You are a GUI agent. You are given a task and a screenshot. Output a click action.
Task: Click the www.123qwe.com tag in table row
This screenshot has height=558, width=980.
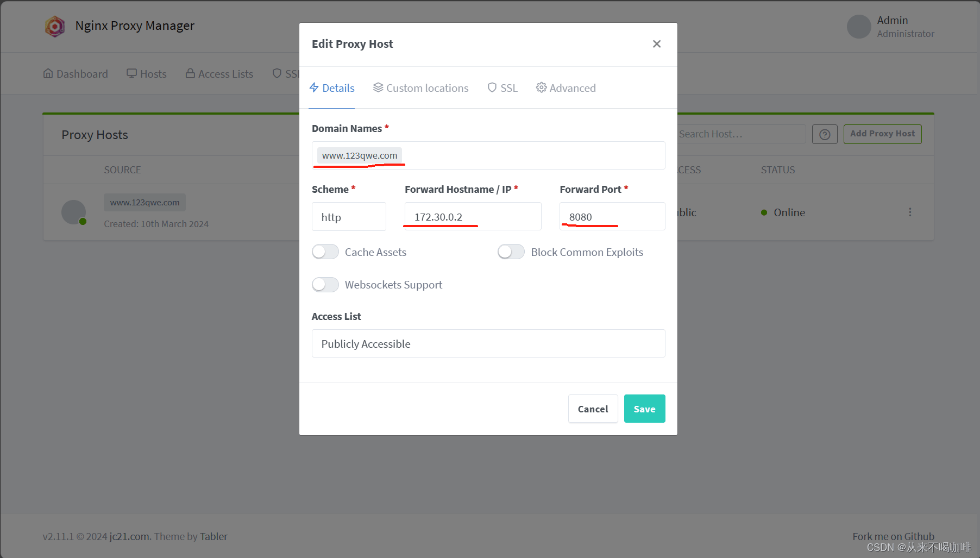[x=145, y=203]
